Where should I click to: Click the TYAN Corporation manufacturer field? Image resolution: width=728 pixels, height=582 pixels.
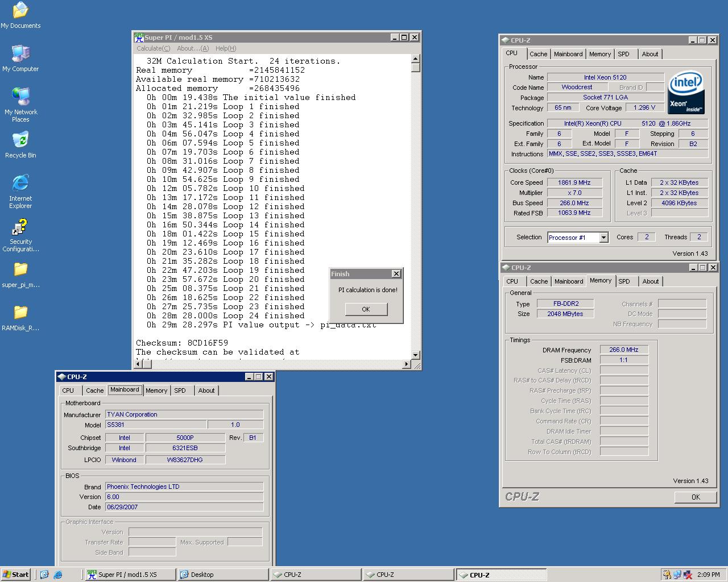click(x=184, y=414)
